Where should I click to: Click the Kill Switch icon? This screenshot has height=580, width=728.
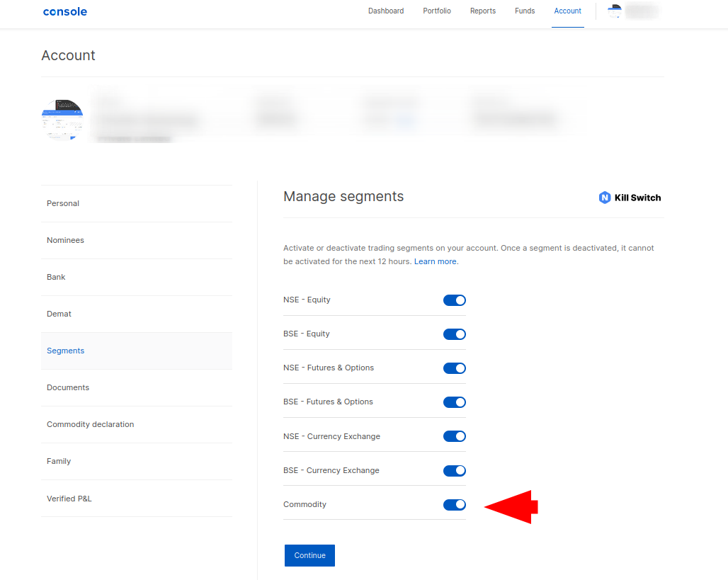click(605, 198)
